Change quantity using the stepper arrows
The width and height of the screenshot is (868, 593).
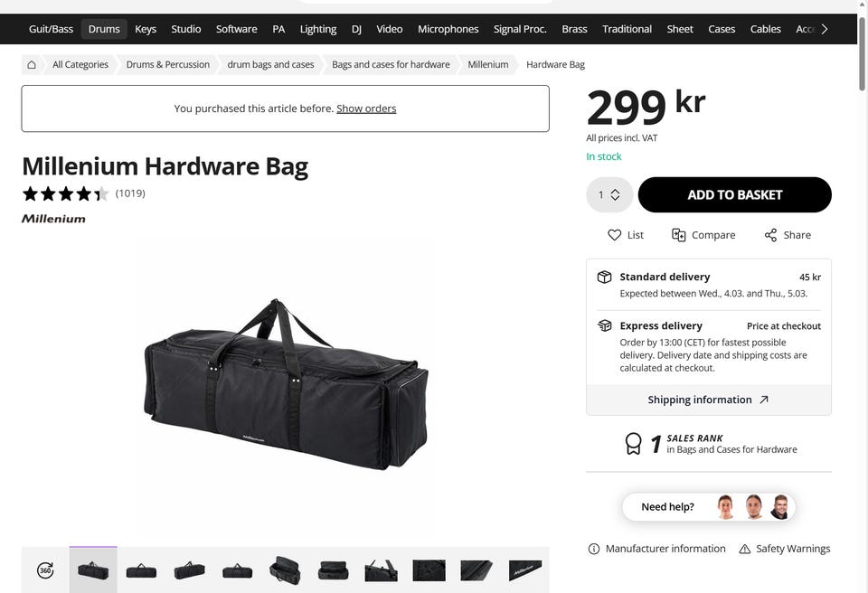coord(615,195)
